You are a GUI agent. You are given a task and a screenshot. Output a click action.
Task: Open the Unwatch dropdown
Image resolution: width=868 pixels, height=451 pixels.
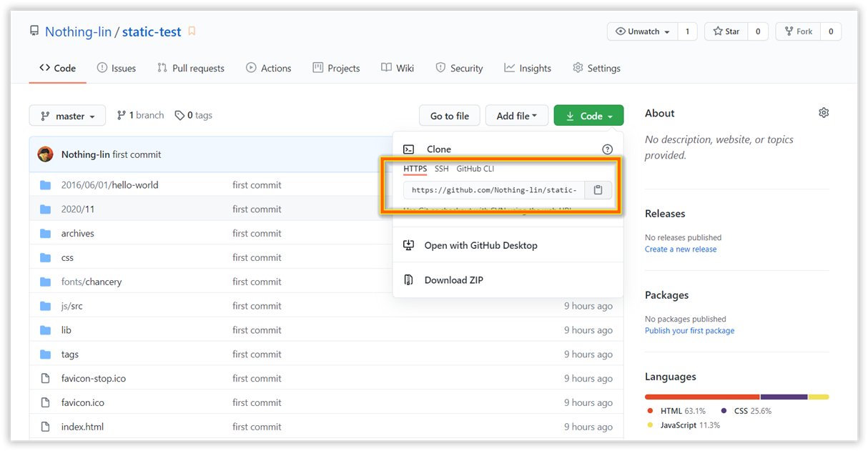[x=642, y=31]
